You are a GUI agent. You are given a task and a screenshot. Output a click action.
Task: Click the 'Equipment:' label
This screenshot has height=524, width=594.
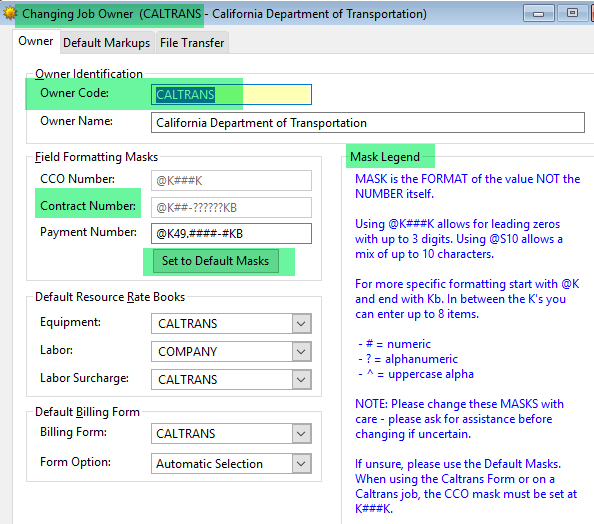point(70,322)
